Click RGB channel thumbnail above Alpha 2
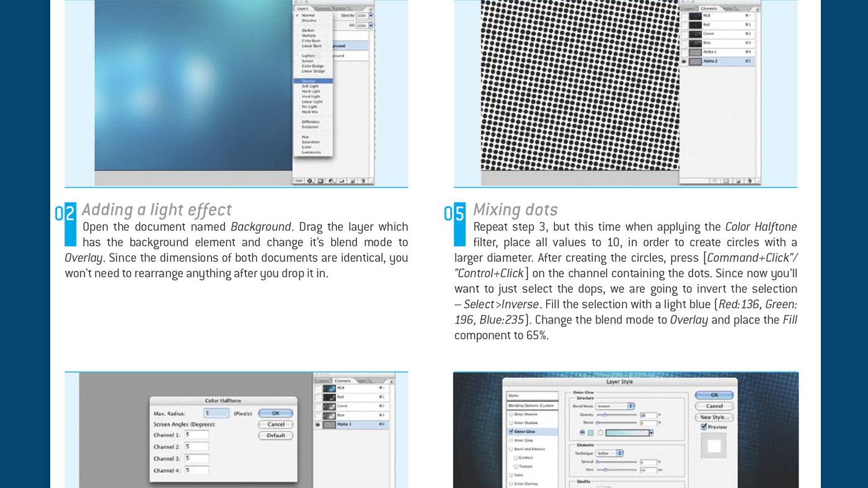 696,16
